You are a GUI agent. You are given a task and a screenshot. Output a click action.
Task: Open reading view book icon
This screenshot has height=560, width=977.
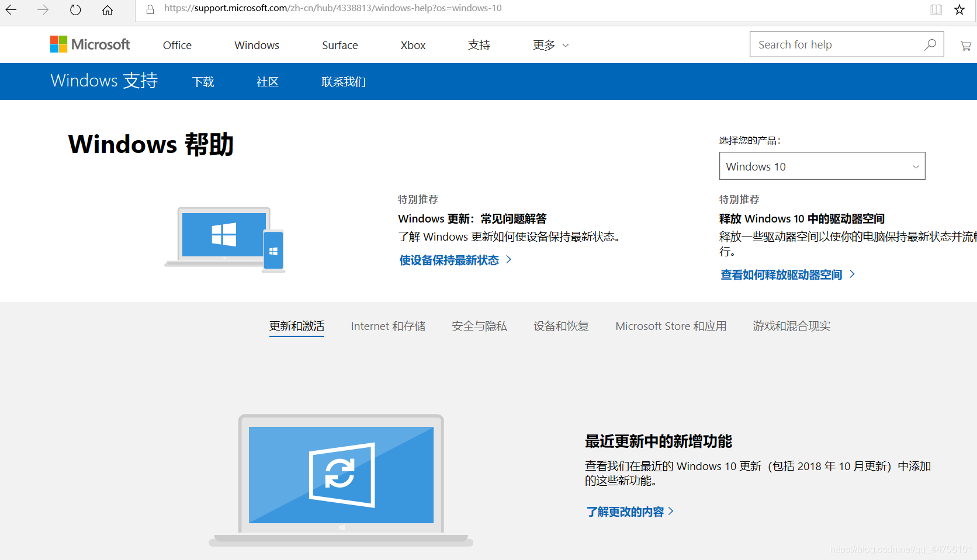click(936, 9)
